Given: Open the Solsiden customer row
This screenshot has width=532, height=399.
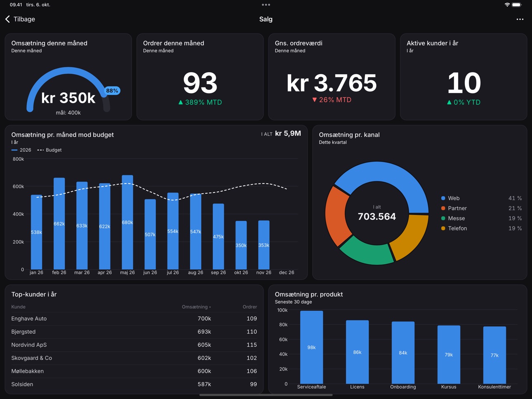Looking at the screenshot, I should point(134,384).
